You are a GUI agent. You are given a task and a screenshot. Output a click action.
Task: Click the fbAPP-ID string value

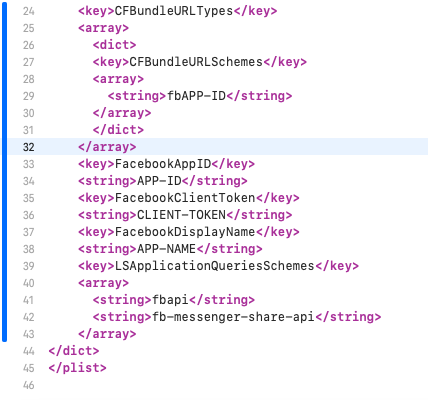(196, 96)
